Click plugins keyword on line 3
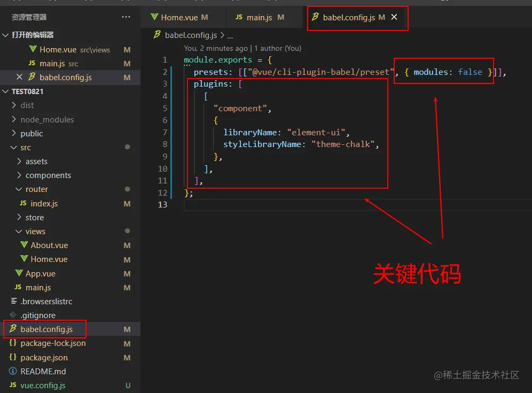This screenshot has width=532, height=393. [x=210, y=84]
